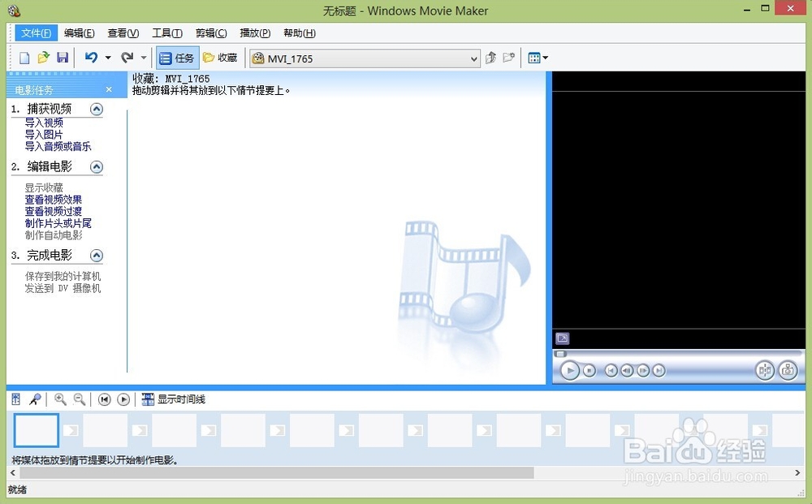Close the 电影任务 pane
This screenshot has height=504, width=812.
109,89
